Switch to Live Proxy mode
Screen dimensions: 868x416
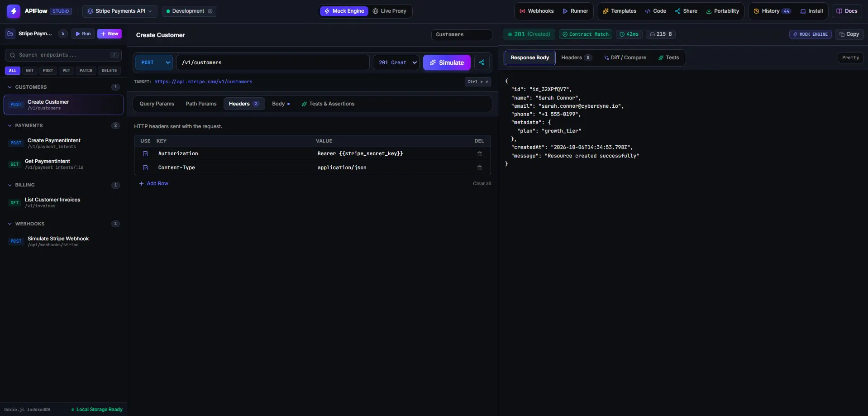(389, 11)
